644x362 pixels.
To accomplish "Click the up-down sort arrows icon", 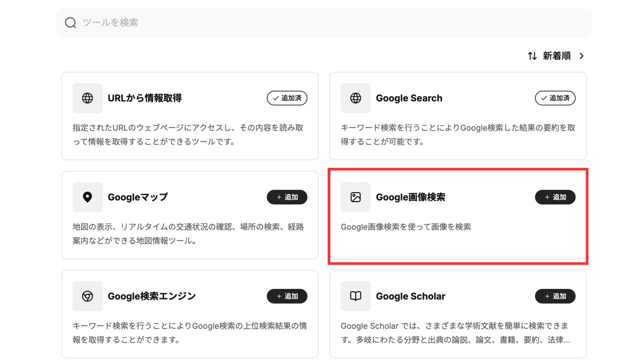I will [x=532, y=56].
